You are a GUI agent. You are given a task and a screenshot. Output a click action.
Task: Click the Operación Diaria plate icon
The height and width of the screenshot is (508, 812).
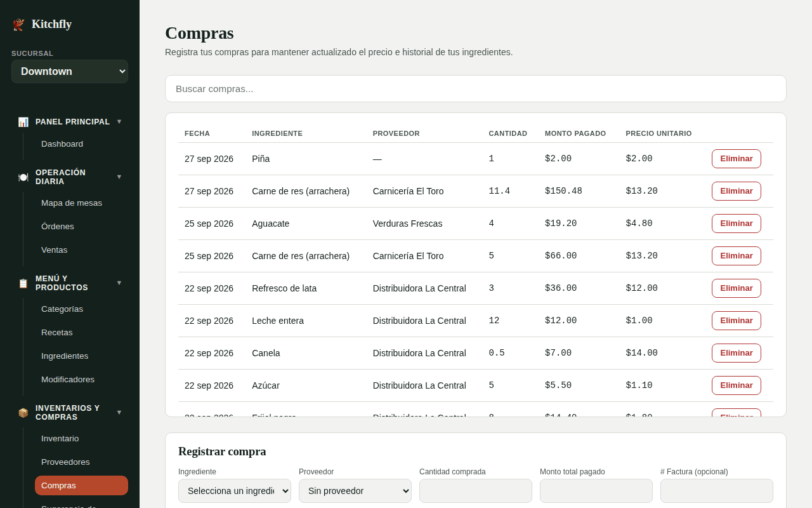tap(23, 177)
